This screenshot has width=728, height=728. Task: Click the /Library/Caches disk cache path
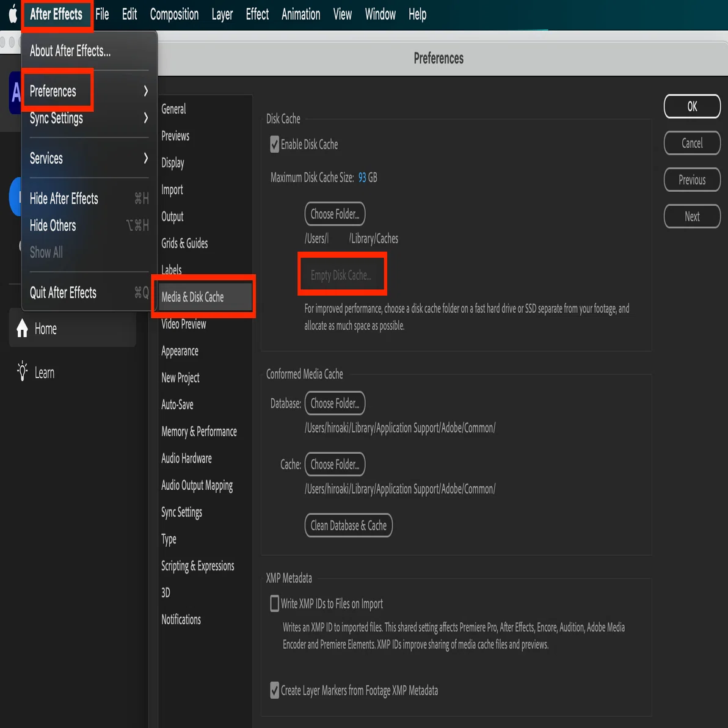(x=351, y=239)
